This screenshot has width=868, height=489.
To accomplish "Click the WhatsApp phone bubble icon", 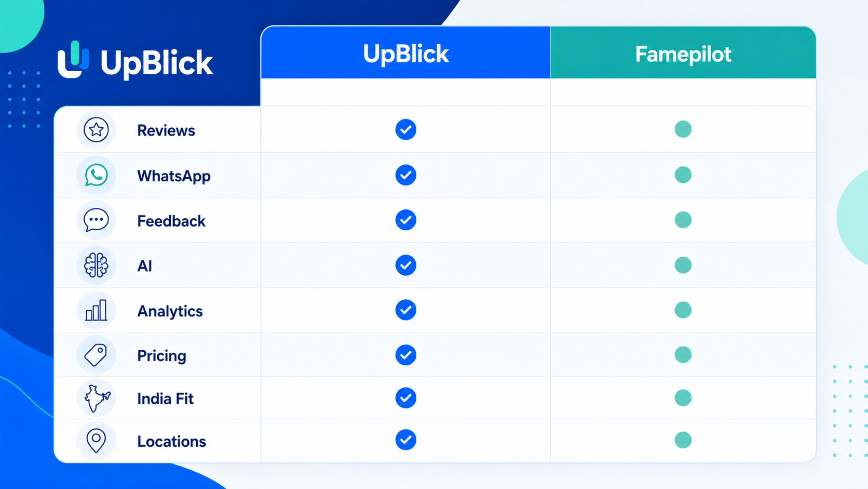I will 96,175.
